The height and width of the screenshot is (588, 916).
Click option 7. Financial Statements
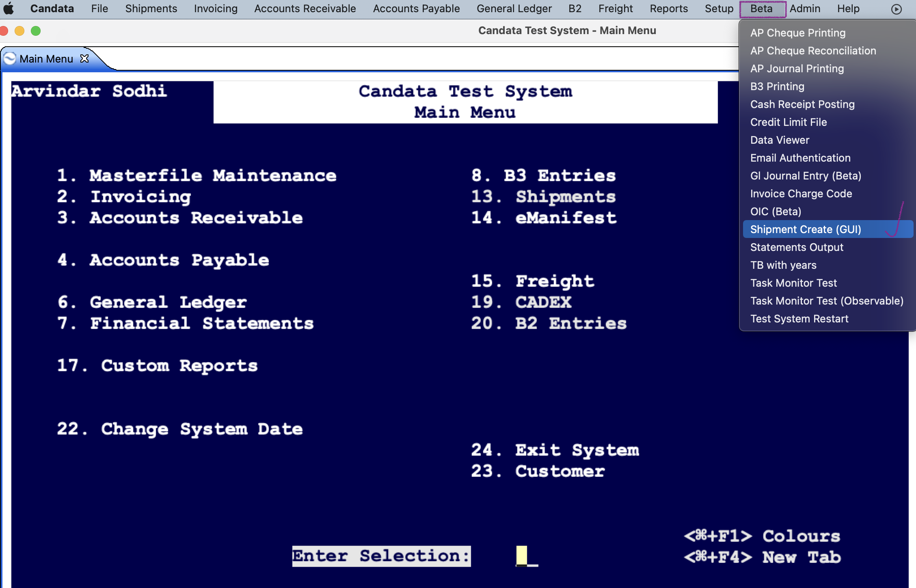click(185, 323)
